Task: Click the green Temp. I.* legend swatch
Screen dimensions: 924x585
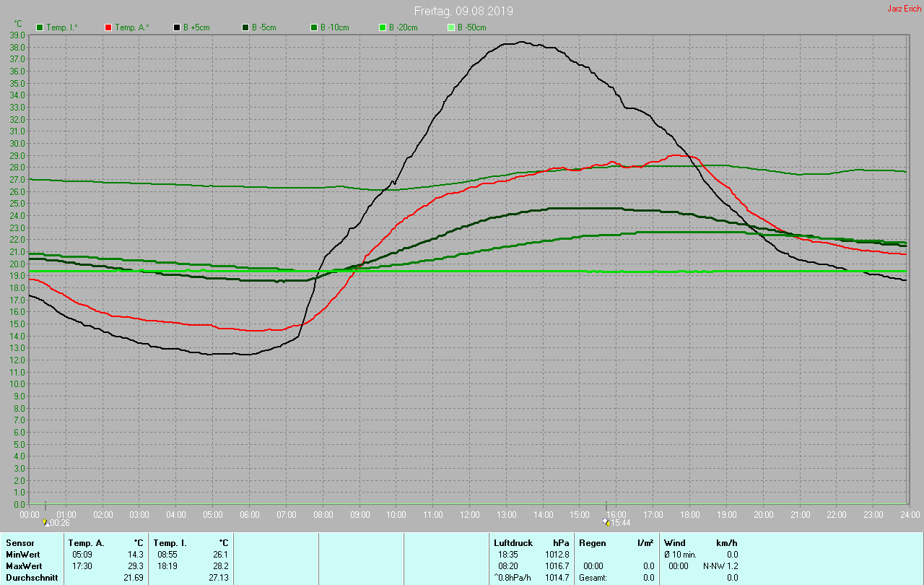Action: pos(40,27)
